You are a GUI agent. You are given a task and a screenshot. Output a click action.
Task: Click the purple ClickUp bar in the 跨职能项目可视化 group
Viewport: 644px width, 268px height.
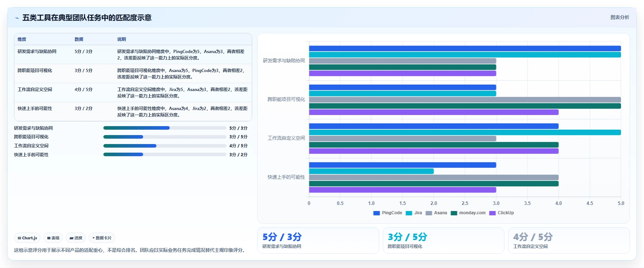[x=434, y=112]
